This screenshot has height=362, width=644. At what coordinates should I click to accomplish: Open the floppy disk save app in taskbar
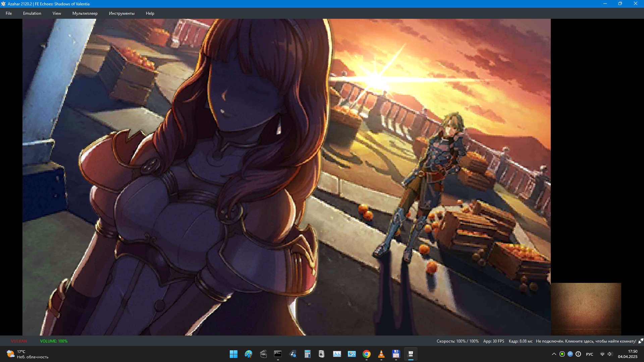point(396,354)
